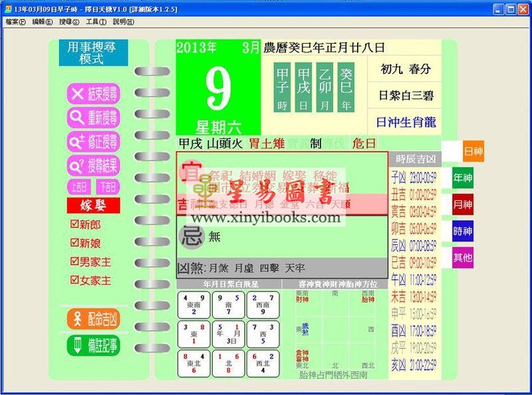Open the 工具 menu
This screenshot has height=395, width=532.
96,22
